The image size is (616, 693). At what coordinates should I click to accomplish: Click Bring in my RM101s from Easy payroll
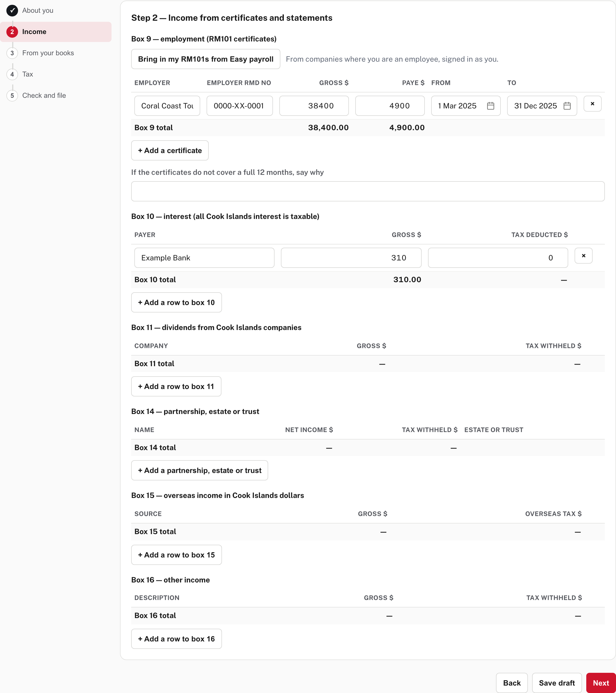pyautogui.click(x=206, y=59)
